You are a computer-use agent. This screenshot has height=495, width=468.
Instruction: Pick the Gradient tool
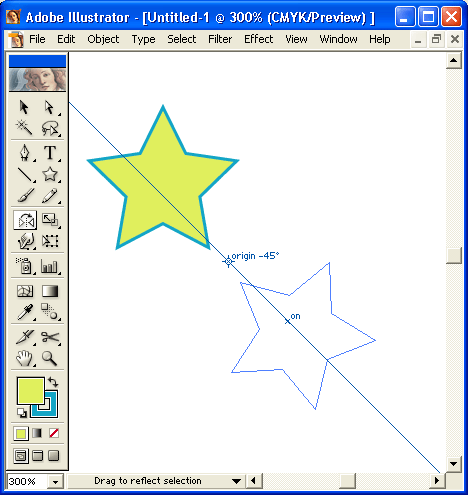point(50,291)
